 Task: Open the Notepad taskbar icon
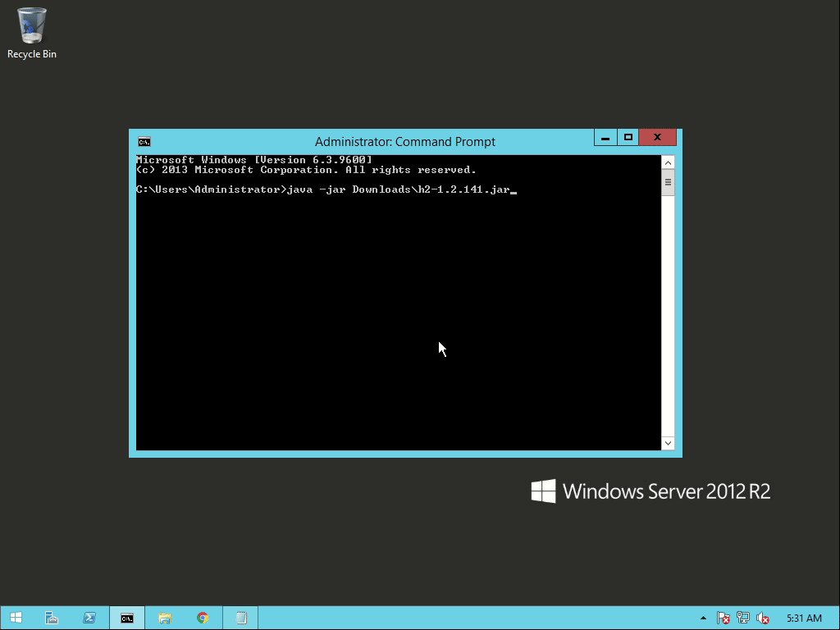(240, 618)
